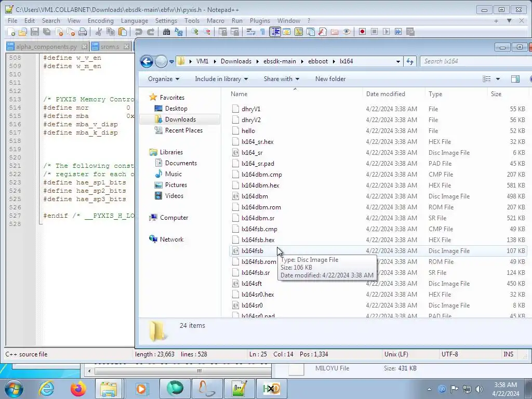This screenshot has width=532, height=399.
Task: Paste from clipboard using toolbar icon
Action: click(x=123, y=32)
